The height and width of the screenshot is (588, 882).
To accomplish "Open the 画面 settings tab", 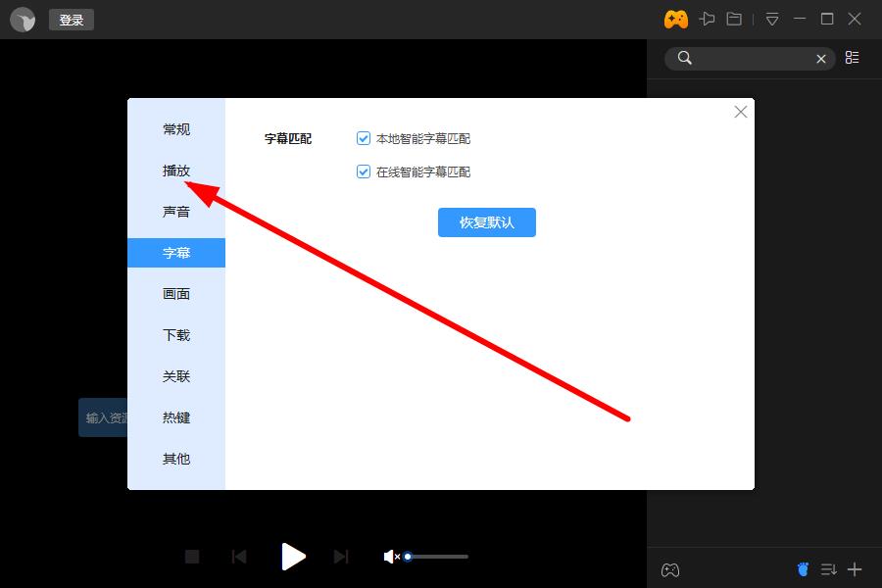I will (x=176, y=294).
